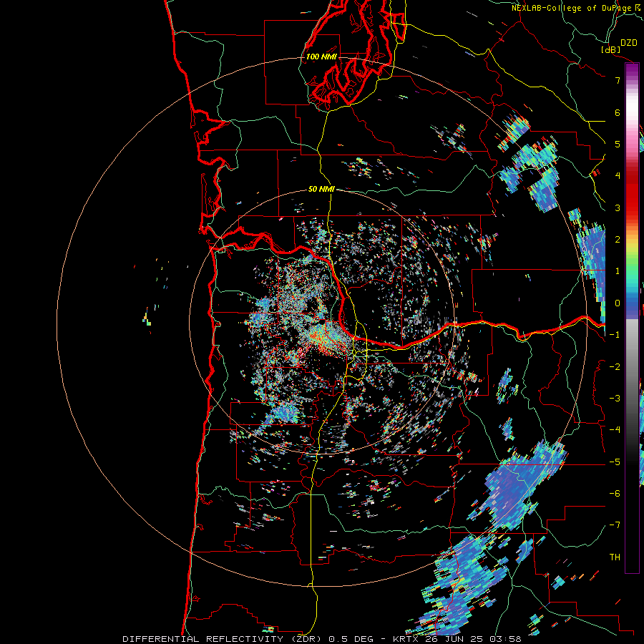Click the 50 NMI range ring label
Viewport: 644px width, 644px height.
tap(321, 189)
